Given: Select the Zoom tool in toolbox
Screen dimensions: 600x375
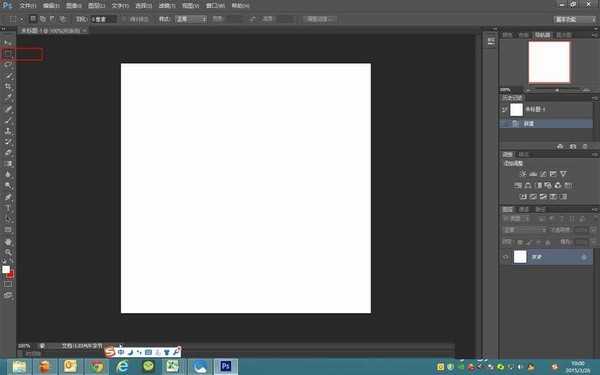Looking at the screenshot, I should (8, 252).
